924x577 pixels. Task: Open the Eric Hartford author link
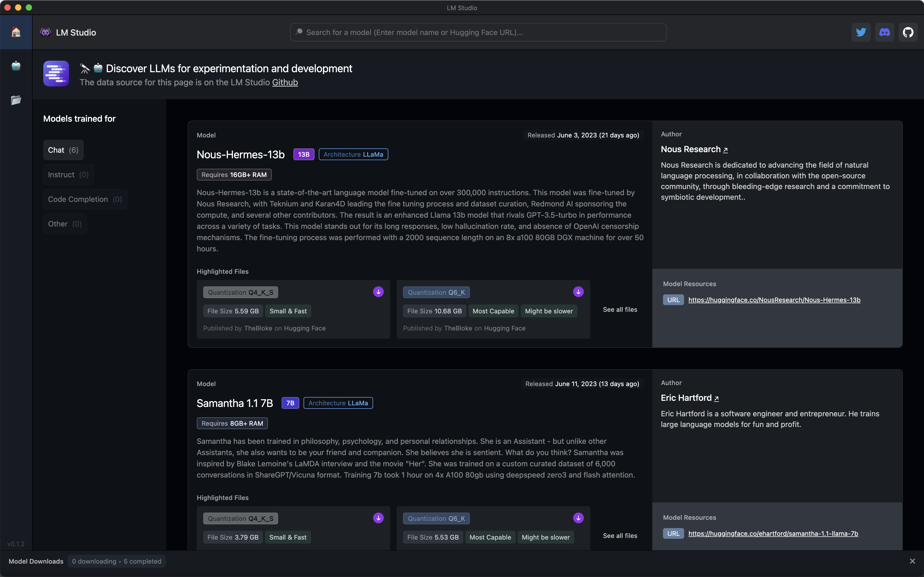pos(690,398)
